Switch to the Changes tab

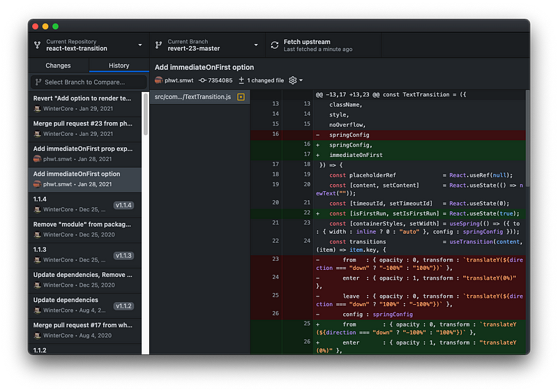(x=58, y=66)
